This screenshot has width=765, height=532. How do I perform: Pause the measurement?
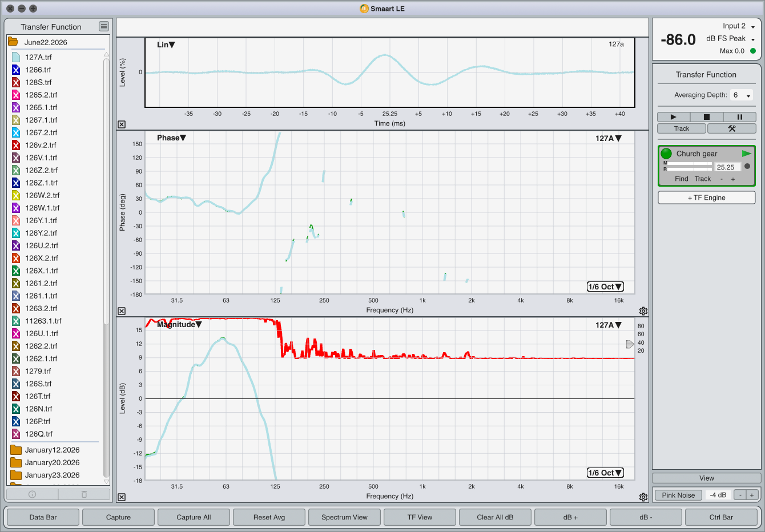pos(739,117)
